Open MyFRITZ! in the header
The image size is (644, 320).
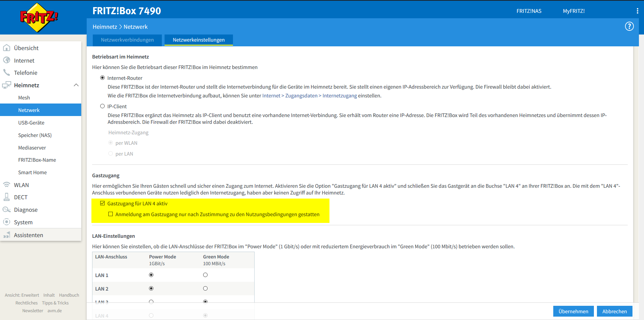(574, 11)
